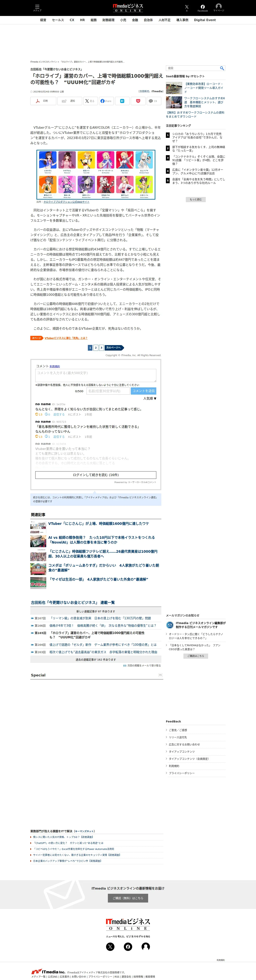The image size is (256, 980).
Task: Save the article to Pocket
Action: (138, 101)
